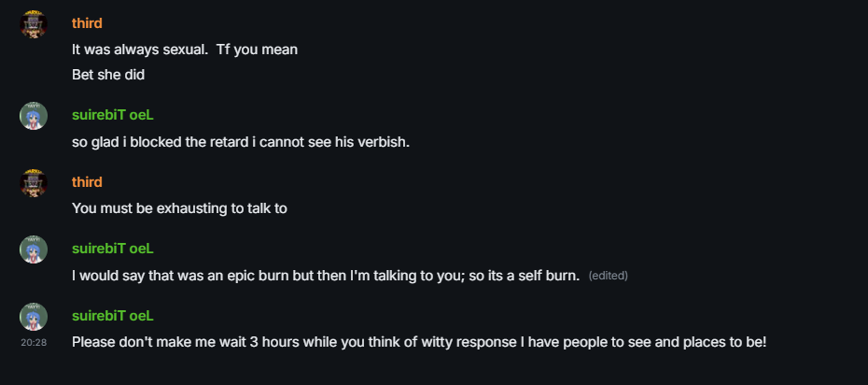This screenshot has width=868, height=385.
Task: Open third's avatar beside the 'It was always sexual' message
Action: (x=34, y=23)
